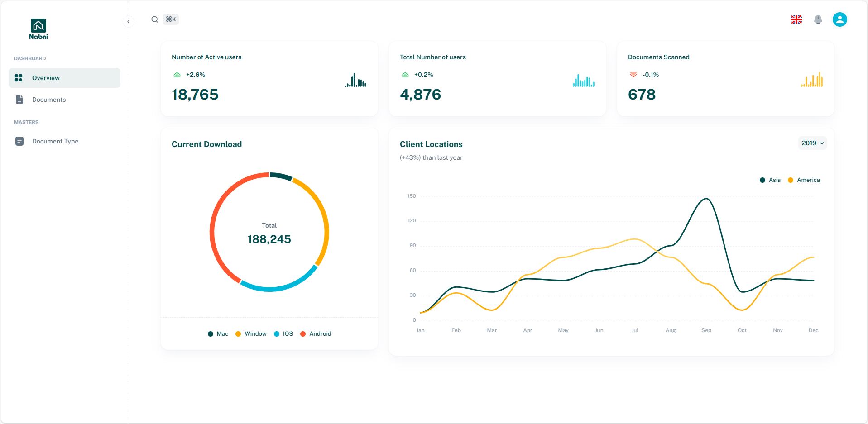
Task: Click the Nabni home logo
Action: (38, 29)
